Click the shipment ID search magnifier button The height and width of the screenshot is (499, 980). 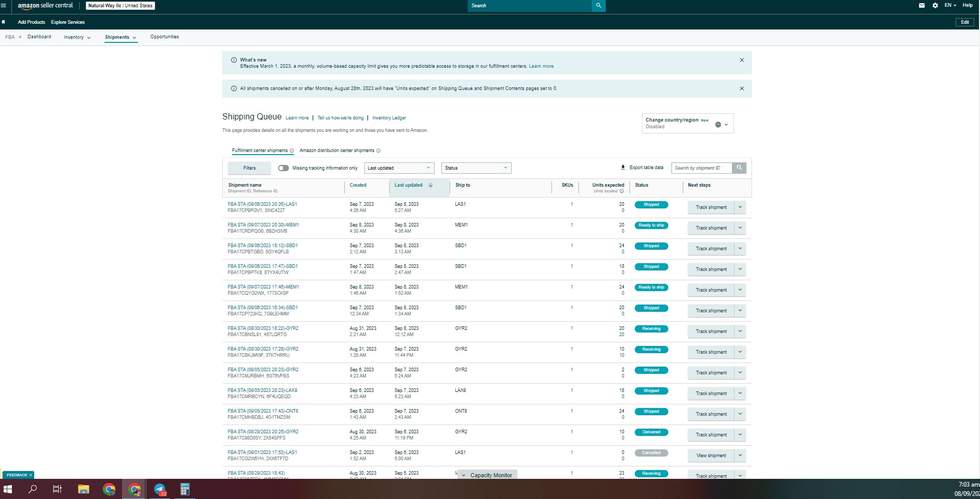[739, 168]
